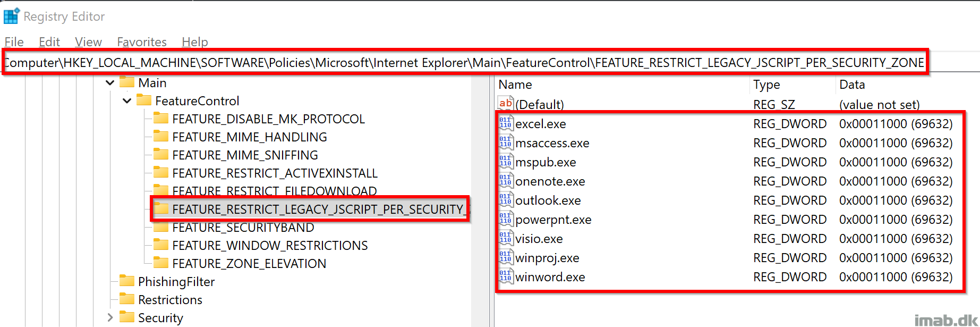Click the data value in winword.exe row

[x=896, y=277]
